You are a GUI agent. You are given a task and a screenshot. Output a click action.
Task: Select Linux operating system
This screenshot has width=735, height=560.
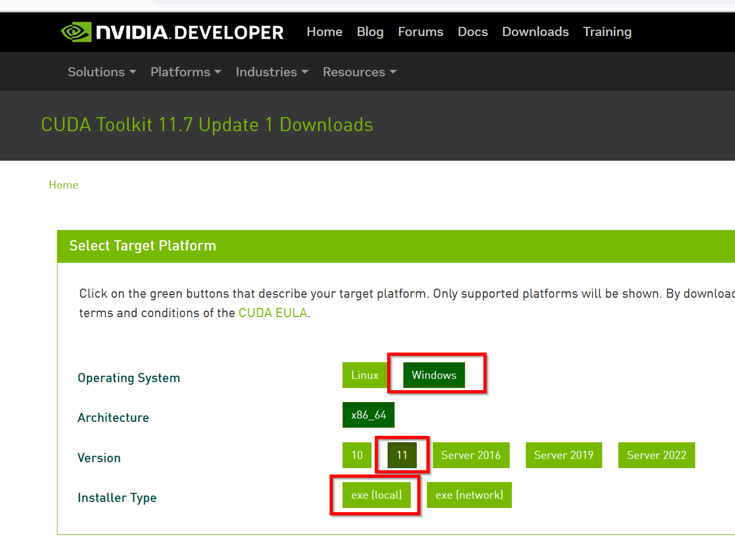click(365, 375)
